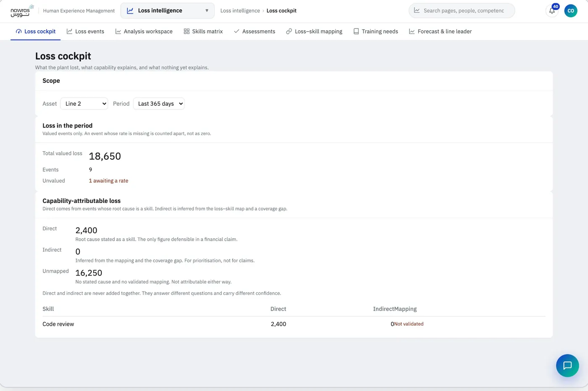The image size is (588, 391).
Task: Click the Loss events chart icon
Action: tap(69, 31)
